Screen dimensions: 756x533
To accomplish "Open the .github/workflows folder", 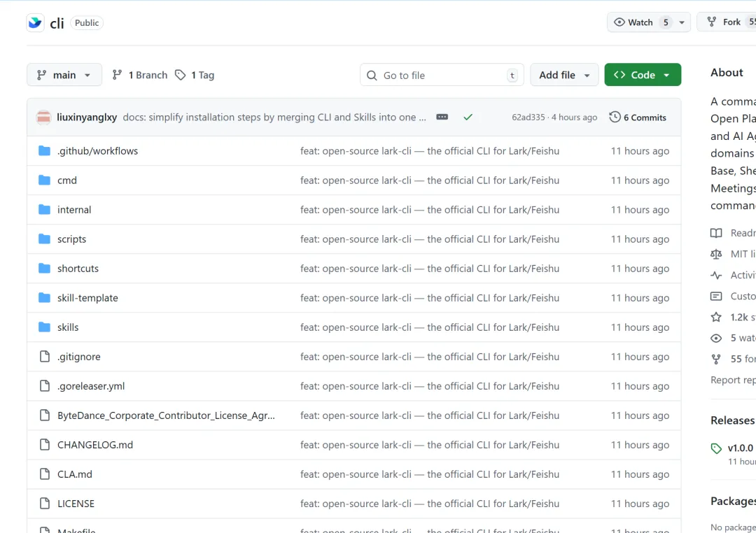I will pyautogui.click(x=97, y=151).
